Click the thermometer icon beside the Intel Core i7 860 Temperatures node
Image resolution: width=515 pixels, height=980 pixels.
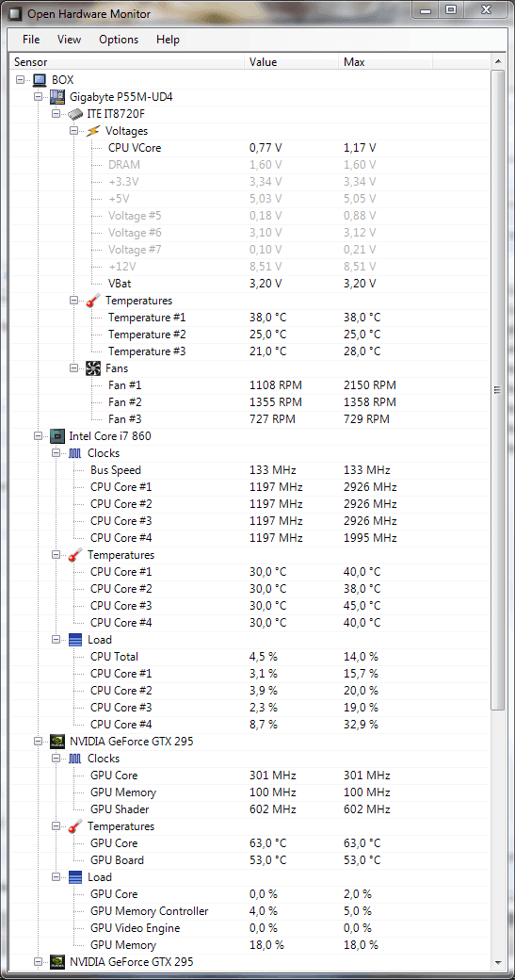pyautogui.click(x=75, y=554)
